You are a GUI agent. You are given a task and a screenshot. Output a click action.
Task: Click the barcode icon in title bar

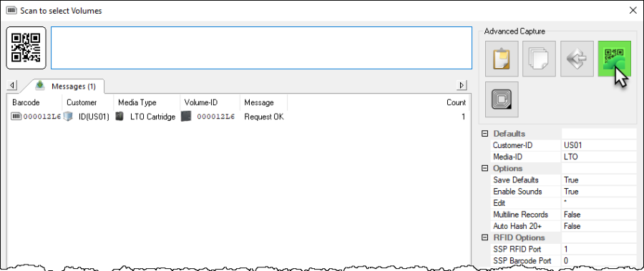pos(11,11)
